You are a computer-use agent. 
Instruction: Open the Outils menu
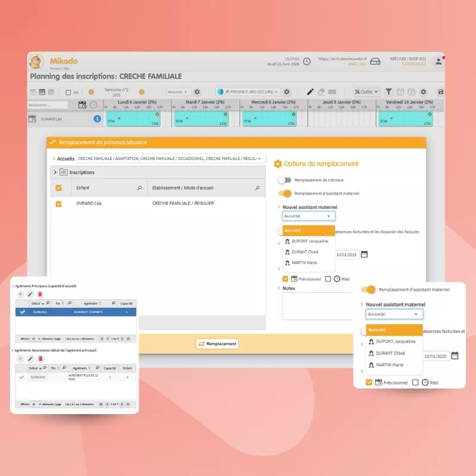pos(367,92)
